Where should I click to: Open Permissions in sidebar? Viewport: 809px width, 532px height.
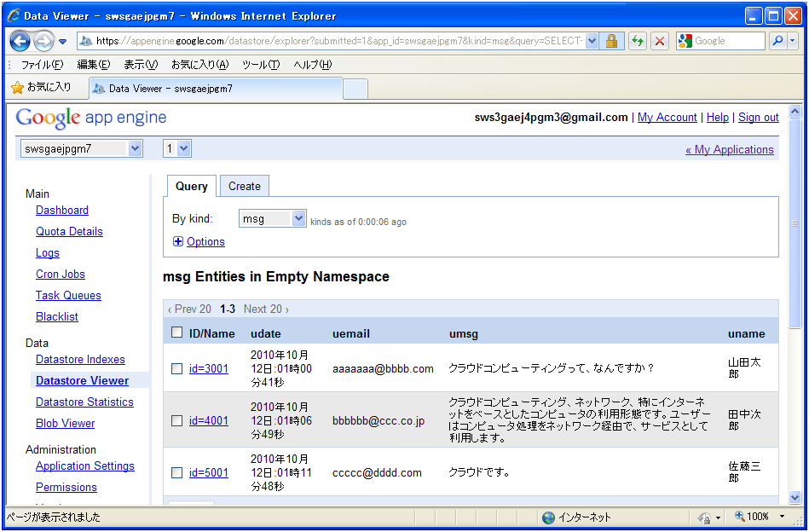(x=66, y=488)
